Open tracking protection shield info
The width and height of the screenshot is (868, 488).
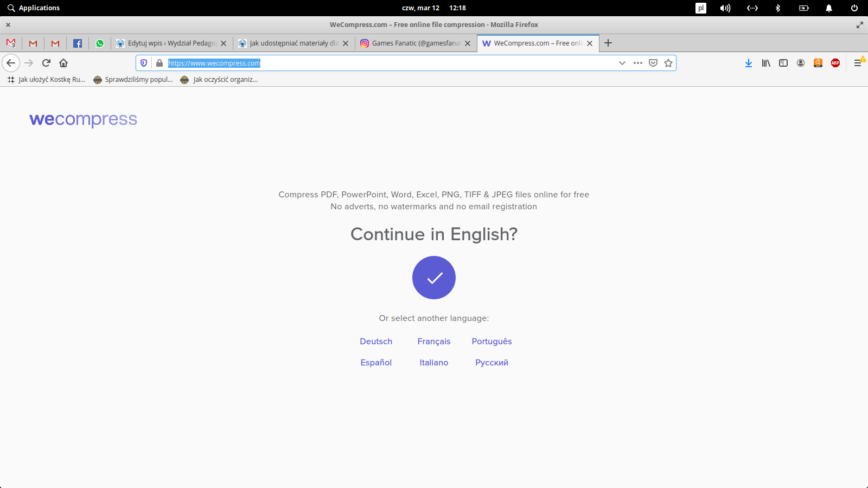144,63
